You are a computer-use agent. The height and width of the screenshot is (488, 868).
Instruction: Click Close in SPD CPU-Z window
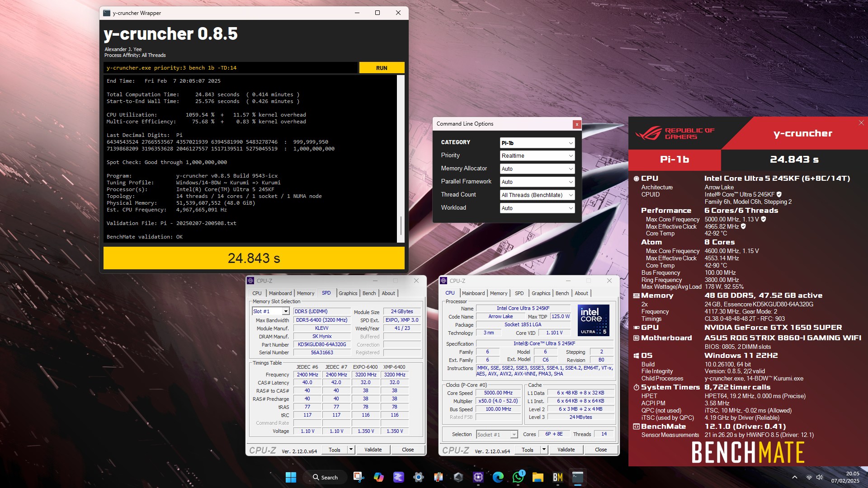tap(408, 450)
